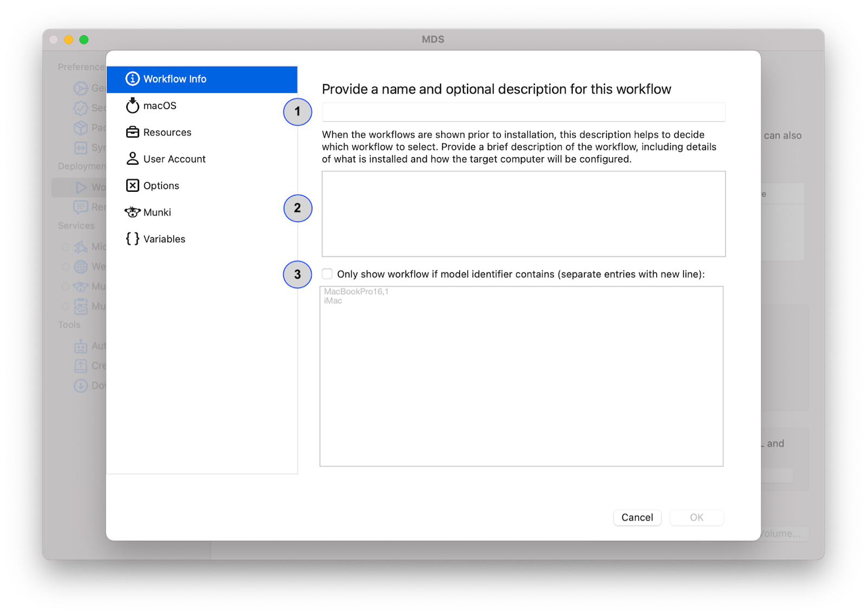
Task: Click the model identifier list text area
Action: pyautogui.click(x=521, y=376)
